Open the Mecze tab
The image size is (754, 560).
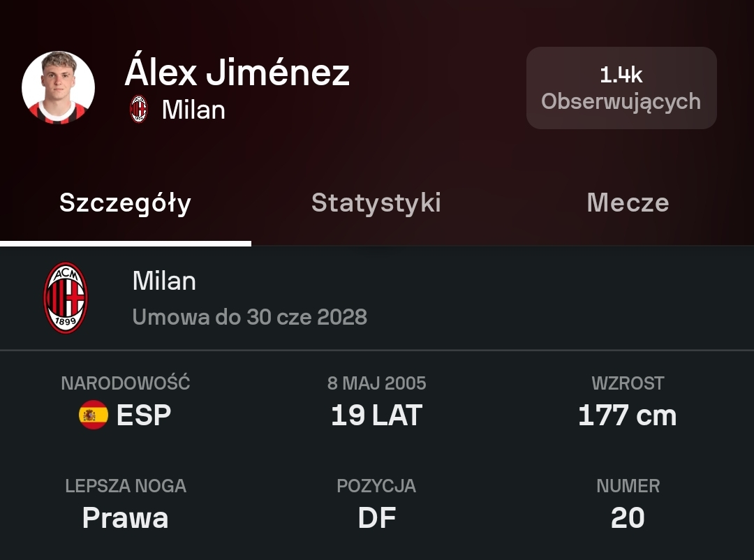[628, 202]
